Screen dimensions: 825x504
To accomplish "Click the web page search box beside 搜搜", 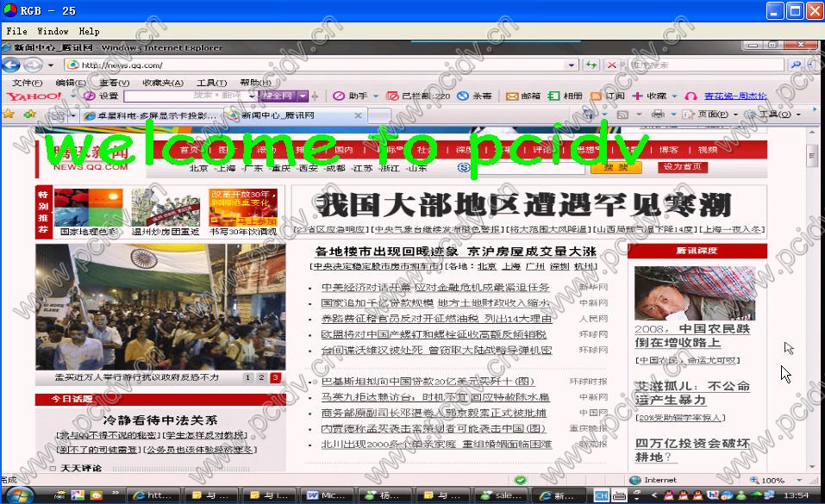I will 528,167.
